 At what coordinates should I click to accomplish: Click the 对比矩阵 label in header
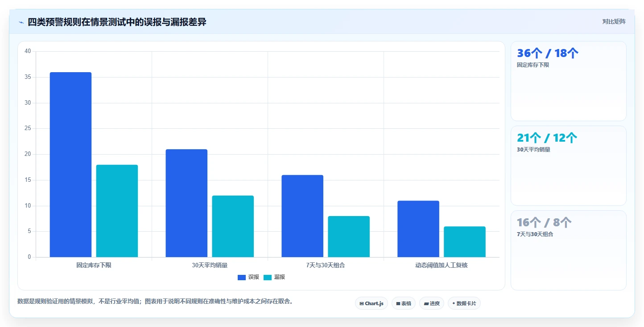tap(614, 22)
